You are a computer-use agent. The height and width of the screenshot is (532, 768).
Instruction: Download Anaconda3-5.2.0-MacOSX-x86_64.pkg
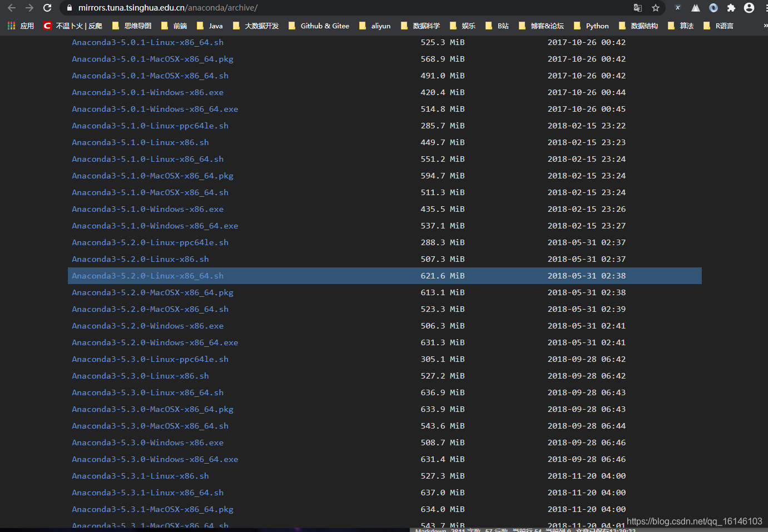(153, 292)
